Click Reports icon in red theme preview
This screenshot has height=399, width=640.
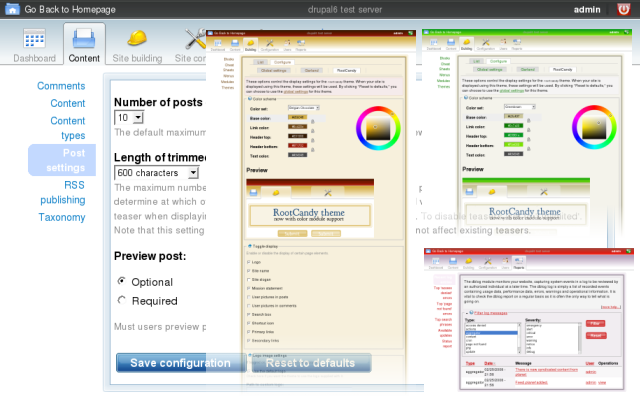pos(519,260)
